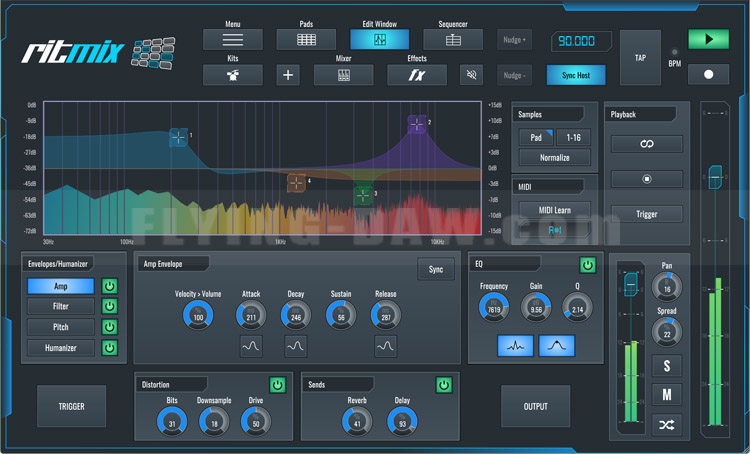Click the Nudge - button

[514, 75]
